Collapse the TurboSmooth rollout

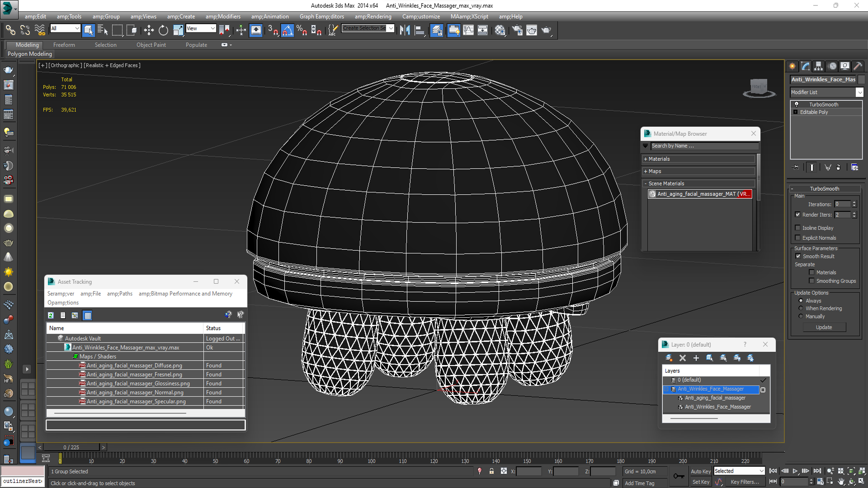pyautogui.click(x=825, y=189)
